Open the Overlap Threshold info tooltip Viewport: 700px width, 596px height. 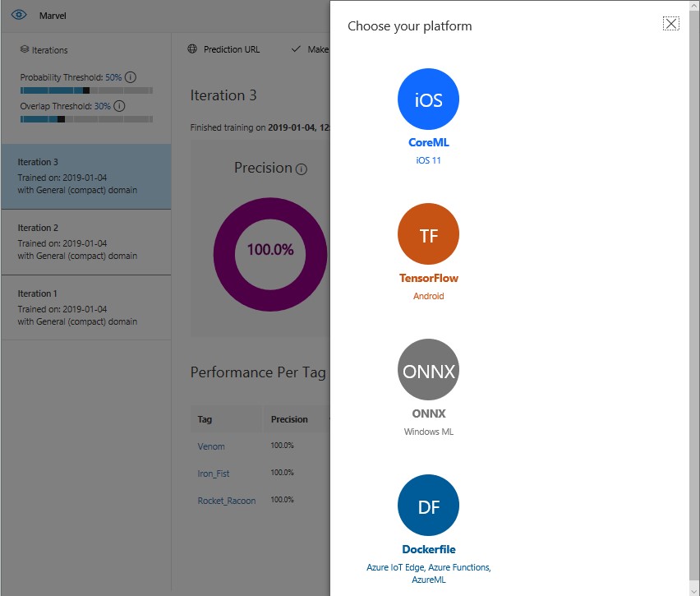click(x=117, y=105)
